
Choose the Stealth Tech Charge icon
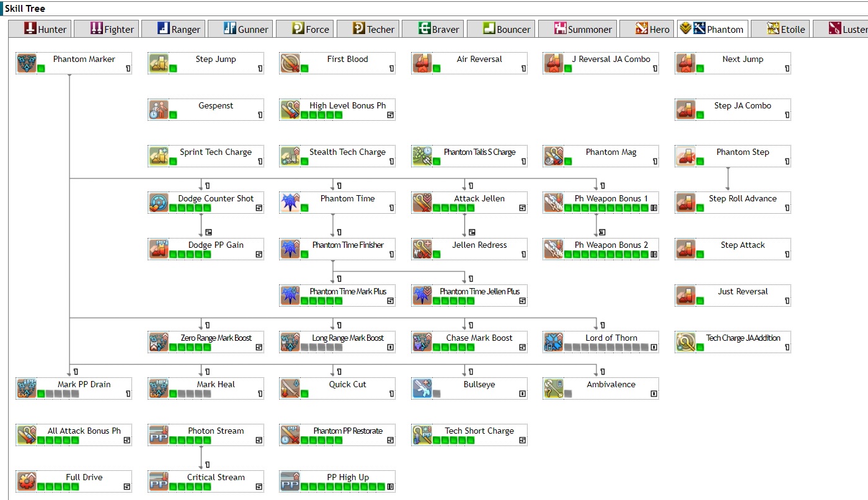pyautogui.click(x=290, y=156)
